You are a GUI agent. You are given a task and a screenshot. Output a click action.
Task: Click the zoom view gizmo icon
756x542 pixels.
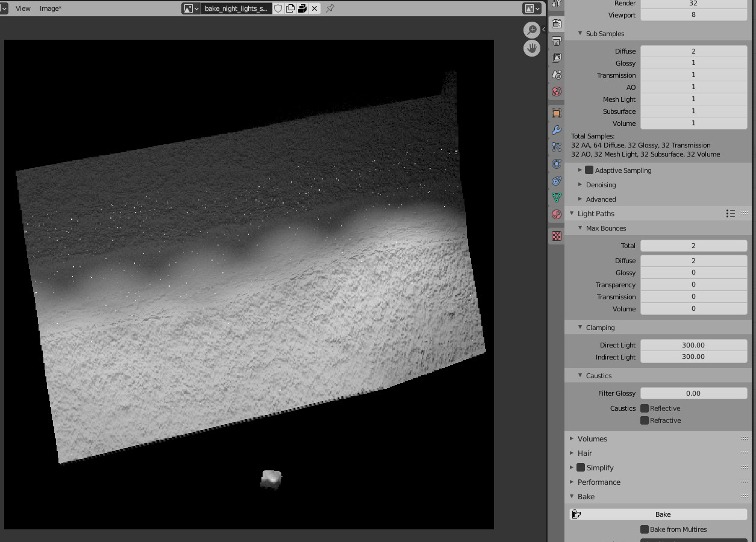pos(531,30)
